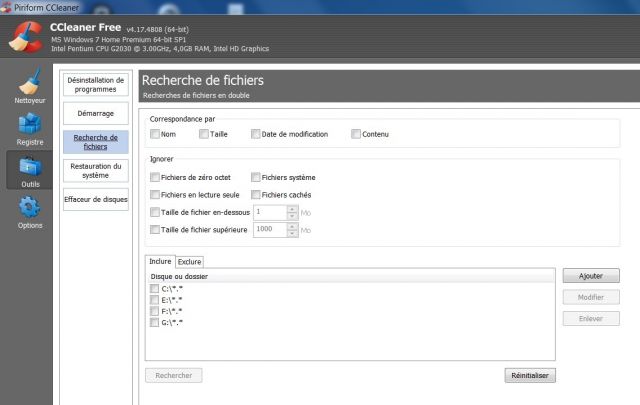Click the Réinitialiser button

pyautogui.click(x=530, y=375)
